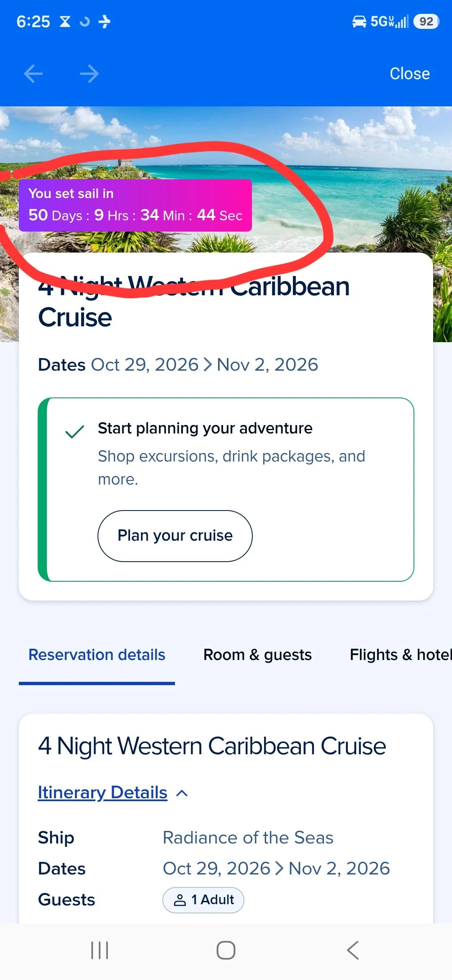The image size is (452, 980).
Task: Tap the 1 Adult guest chip
Action: point(203,900)
